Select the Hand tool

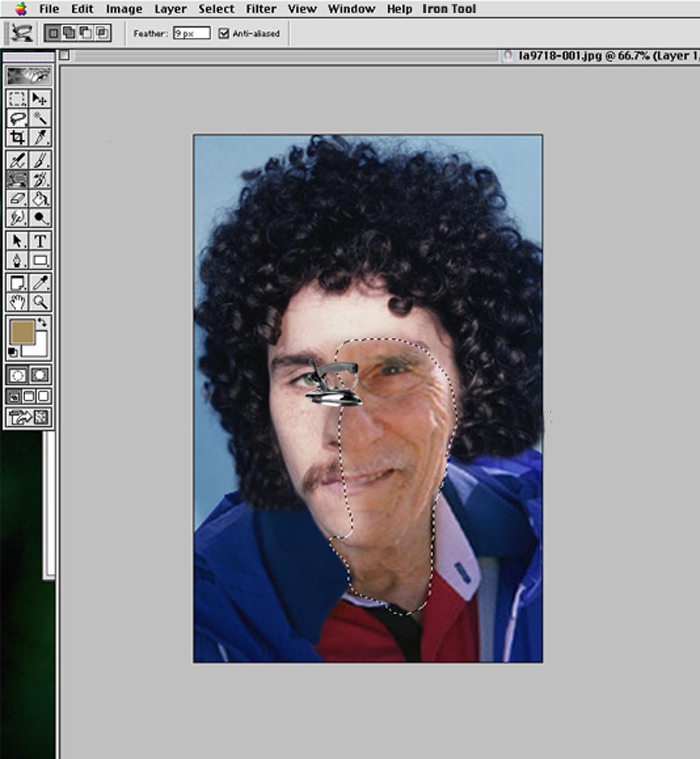(x=18, y=302)
